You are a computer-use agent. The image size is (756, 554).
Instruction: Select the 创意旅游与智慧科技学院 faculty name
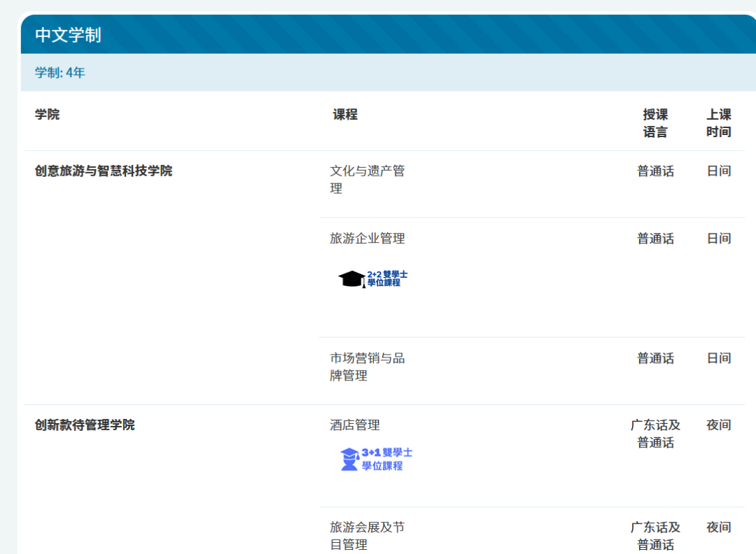(104, 171)
